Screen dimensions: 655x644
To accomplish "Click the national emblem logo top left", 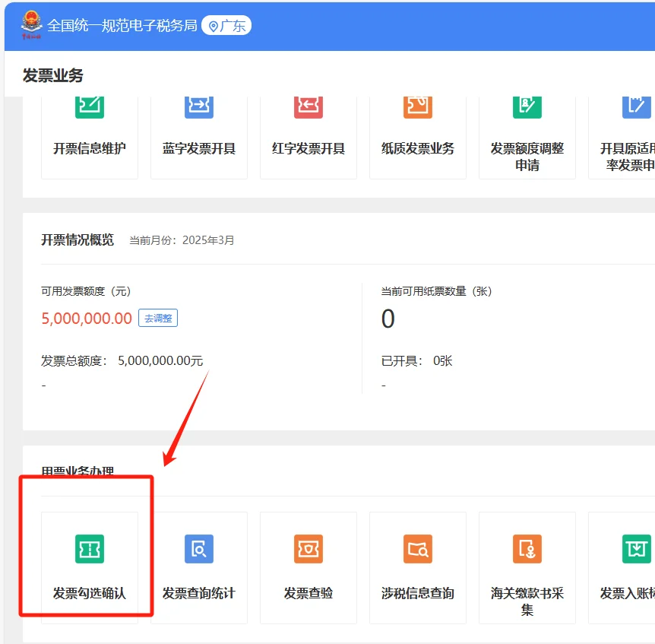I will point(27,24).
